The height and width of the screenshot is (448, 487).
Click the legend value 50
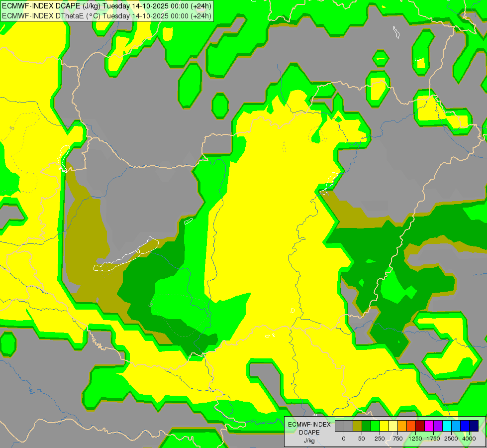tap(362, 439)
